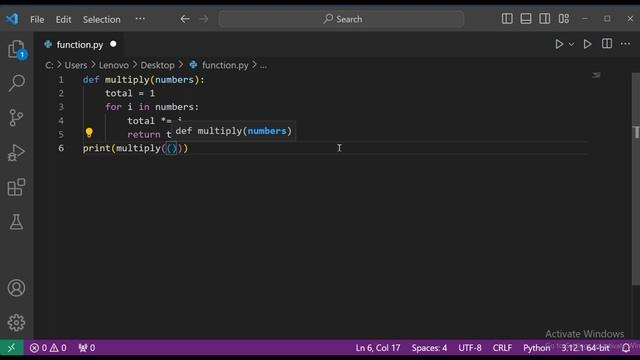
Task: Open notifications bell in status bar
Action: pos(626,348)
